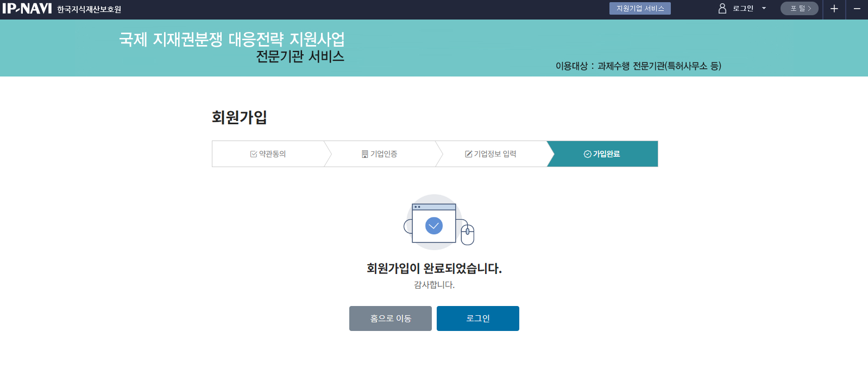
Task: Open the 로그인 menu text in top bar
Action: point(743,9)
